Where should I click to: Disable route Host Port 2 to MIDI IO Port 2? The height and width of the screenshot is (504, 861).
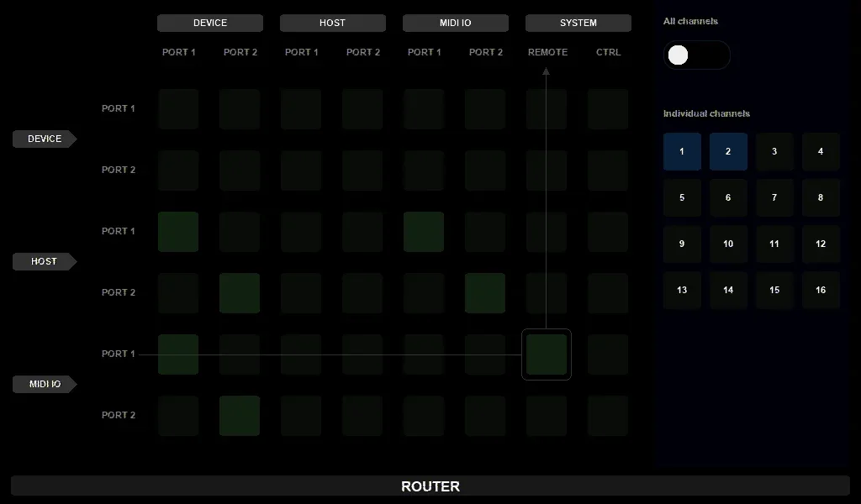point(485,293)
